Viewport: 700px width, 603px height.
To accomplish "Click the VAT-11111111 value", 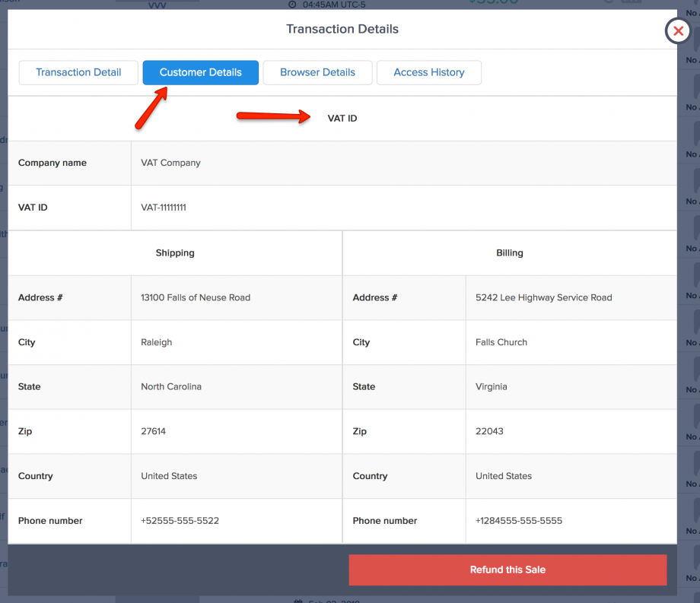I will tap(164, 207).
